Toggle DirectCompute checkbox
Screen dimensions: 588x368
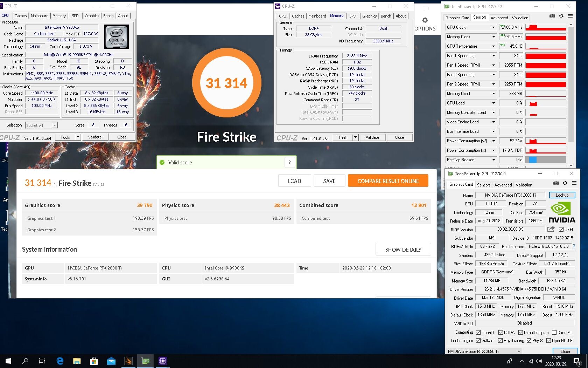[x=520, y=333]
